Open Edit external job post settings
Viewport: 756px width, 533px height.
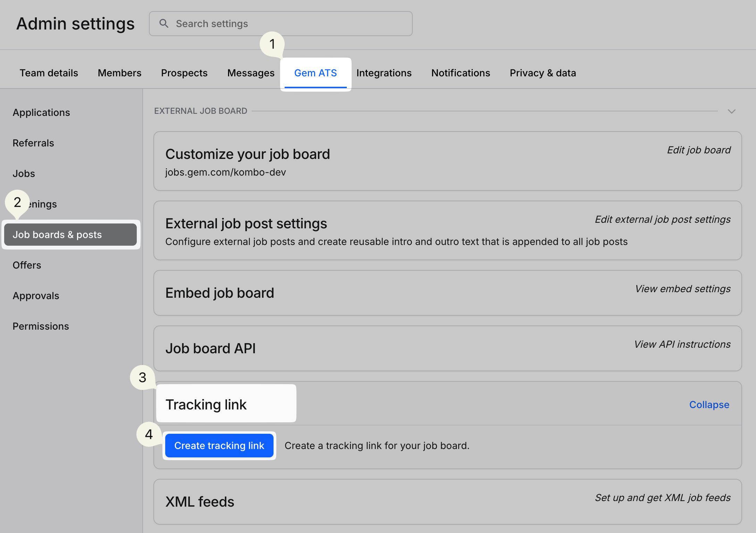663,219
